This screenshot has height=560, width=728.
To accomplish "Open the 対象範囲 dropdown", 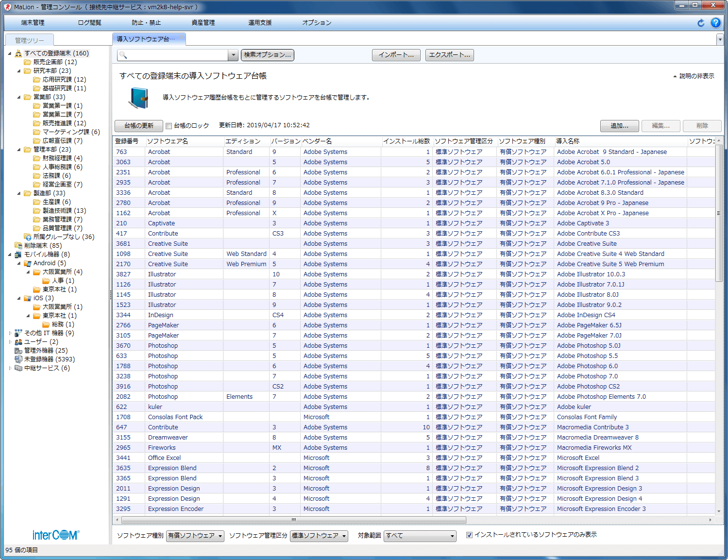I will [420, 536].
